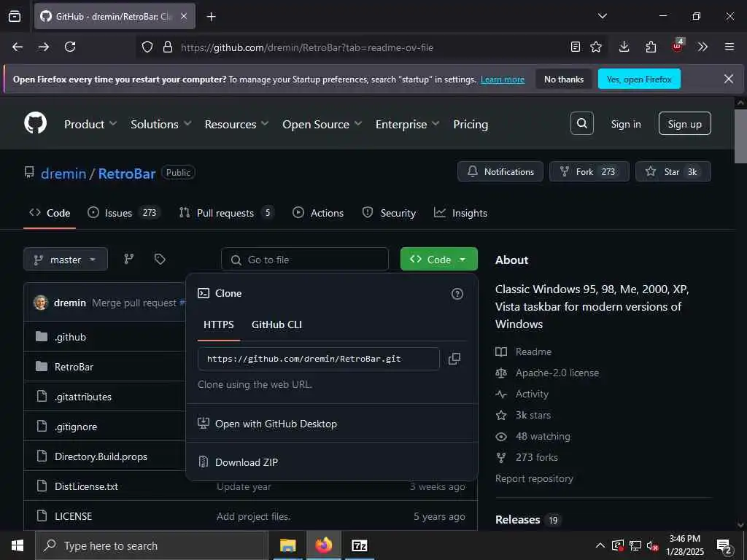
Task: Open the dremin owner link
Action: coord(63,174)
